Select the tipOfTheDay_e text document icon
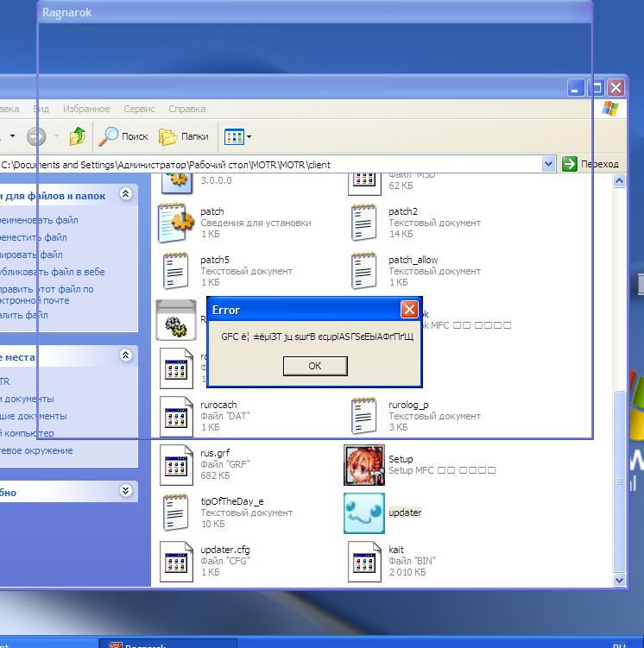644x648 pixels. pyautogui.click(x=177, y=513)
